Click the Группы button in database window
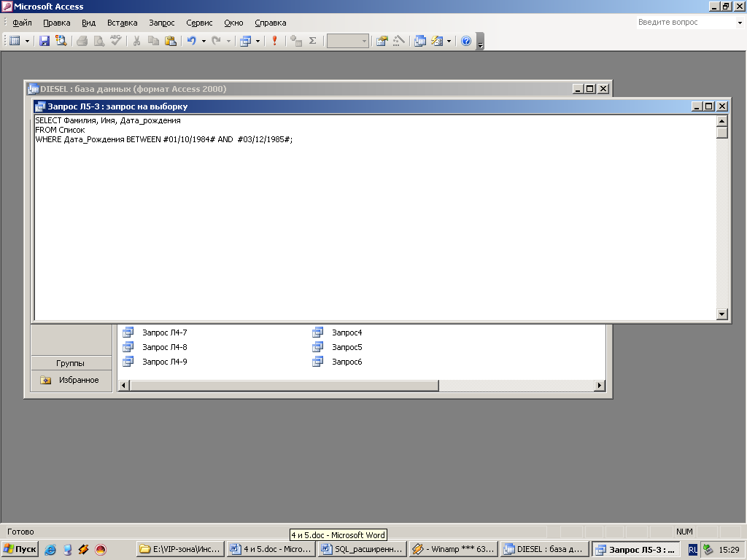The image size is (747, 560). point(71,363)
